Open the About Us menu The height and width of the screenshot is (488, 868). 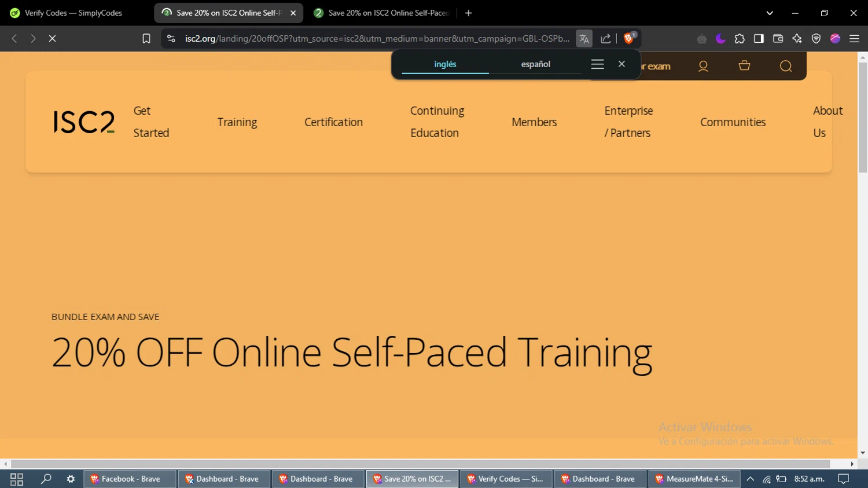click(827, 122)
